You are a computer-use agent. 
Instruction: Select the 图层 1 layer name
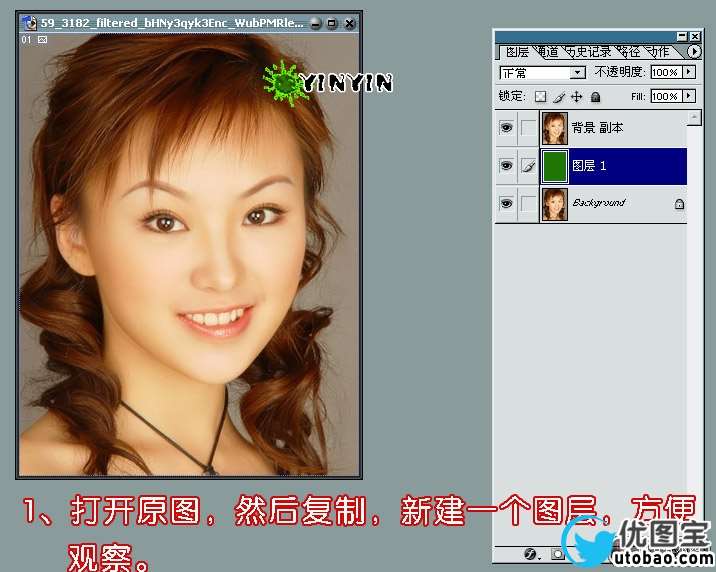point(589,166)
